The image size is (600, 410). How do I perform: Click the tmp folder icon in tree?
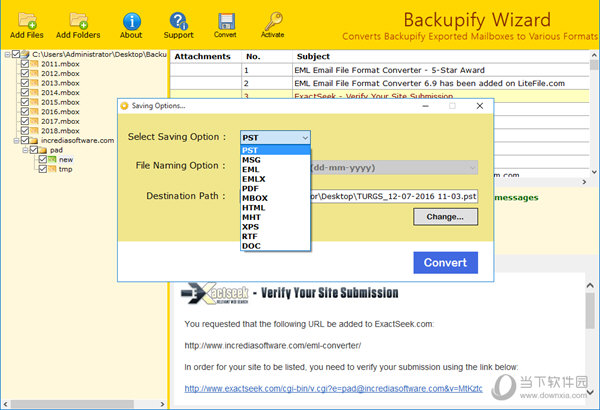[x=52, y=169]
